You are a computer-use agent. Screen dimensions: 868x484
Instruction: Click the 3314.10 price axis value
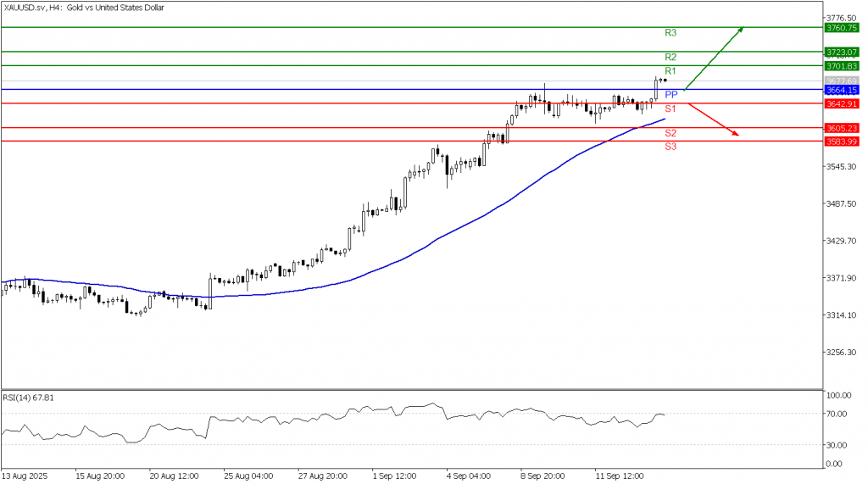tap(841, 315)
